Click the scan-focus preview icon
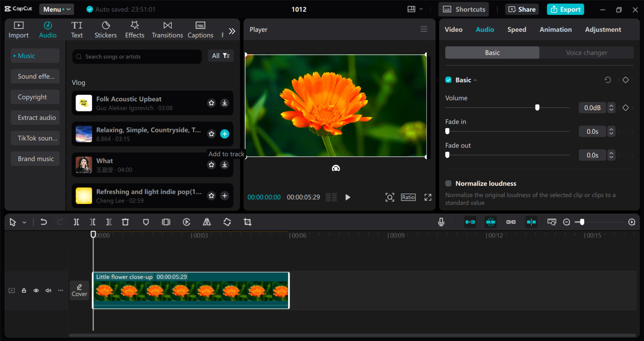 coord(390,197)
